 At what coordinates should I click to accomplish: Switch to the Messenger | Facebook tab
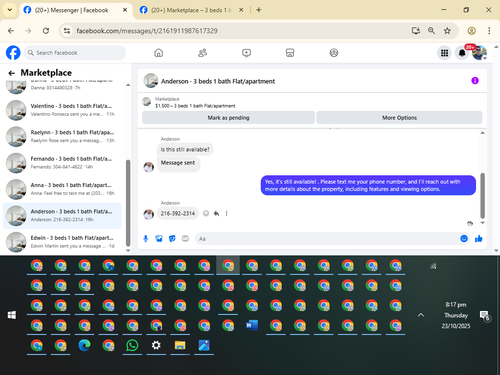(x=71, y=10)
